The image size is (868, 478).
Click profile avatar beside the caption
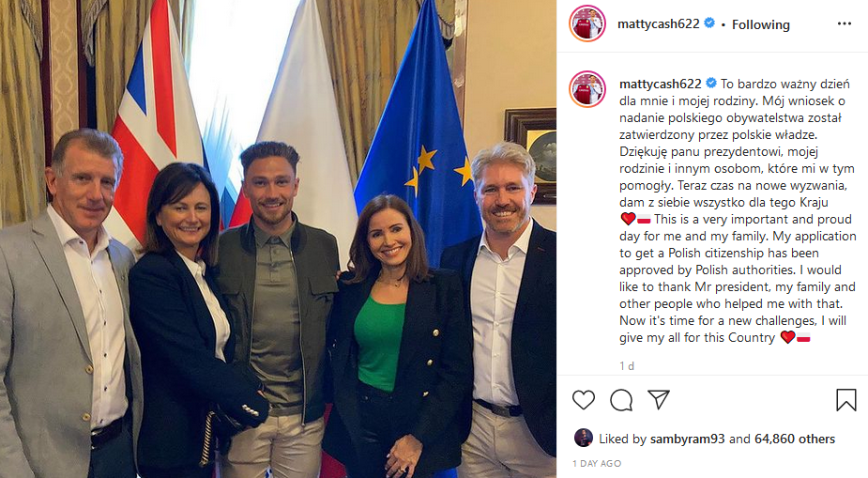[587, 88]
